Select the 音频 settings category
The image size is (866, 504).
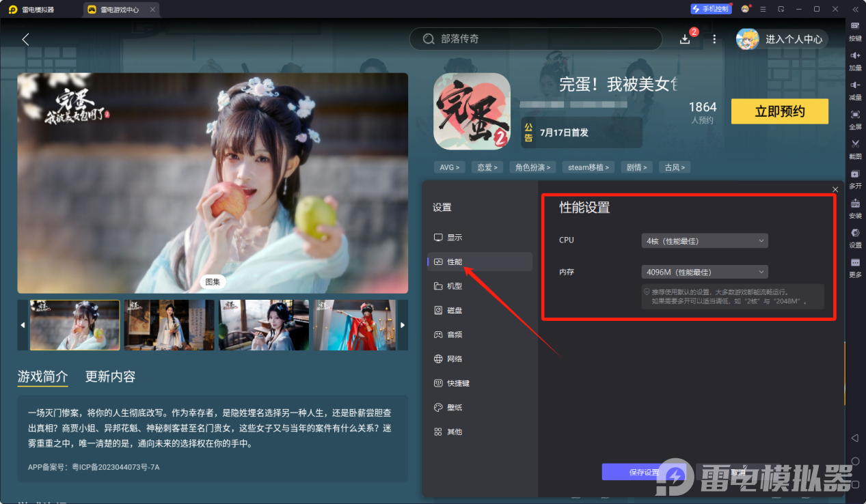pos(455,334)
